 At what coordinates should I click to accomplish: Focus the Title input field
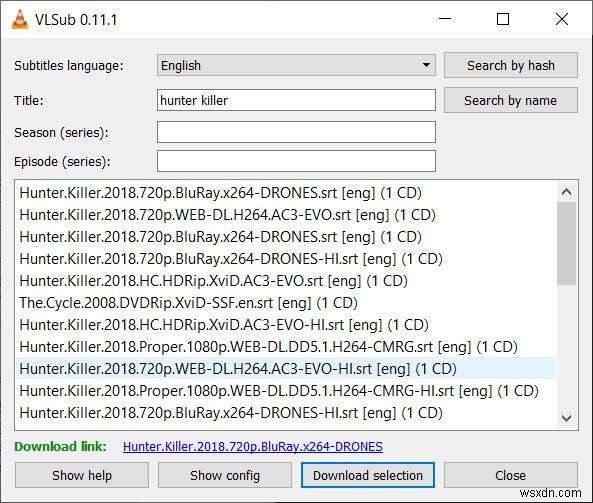pos(296,100)
